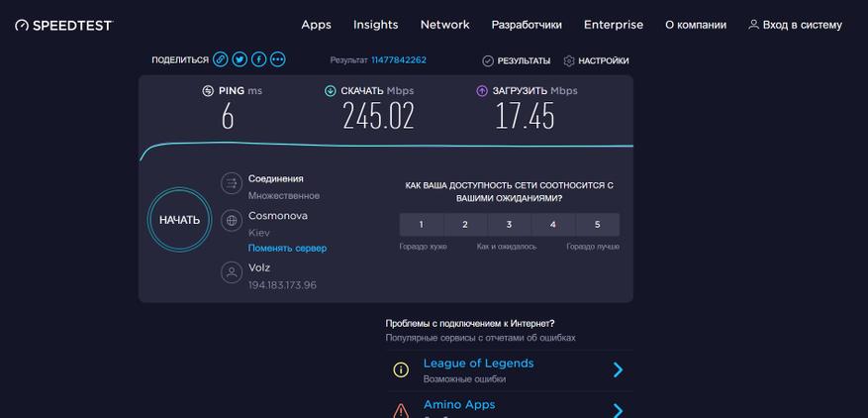Click the Проблемы с подключением к Интернет? heading

coord(470,323)
